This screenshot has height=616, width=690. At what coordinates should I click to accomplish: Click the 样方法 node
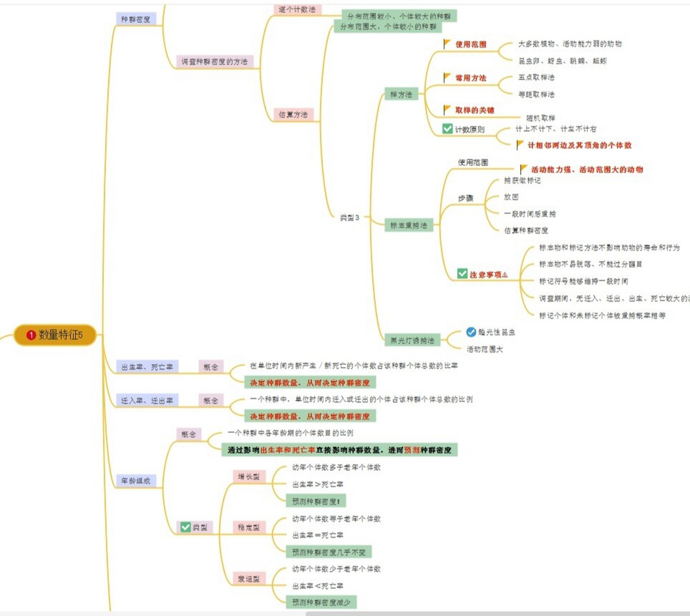pyautogui.click(x=401, y=95)
